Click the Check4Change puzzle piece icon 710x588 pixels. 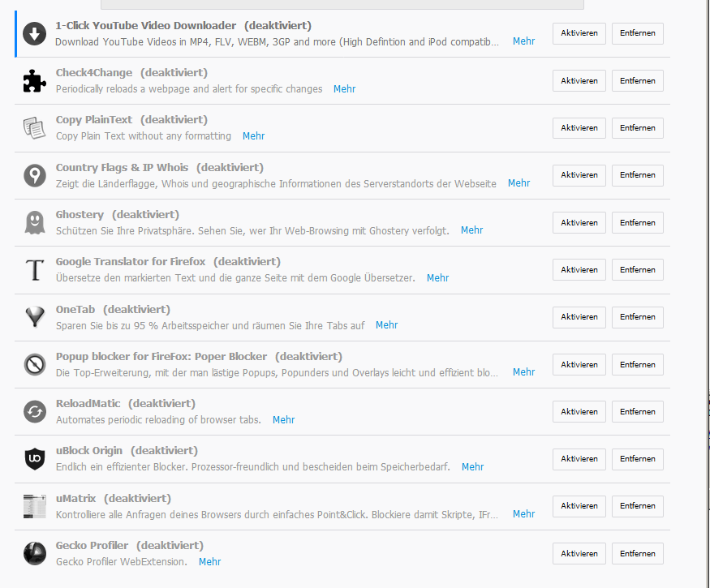(34, 80)
